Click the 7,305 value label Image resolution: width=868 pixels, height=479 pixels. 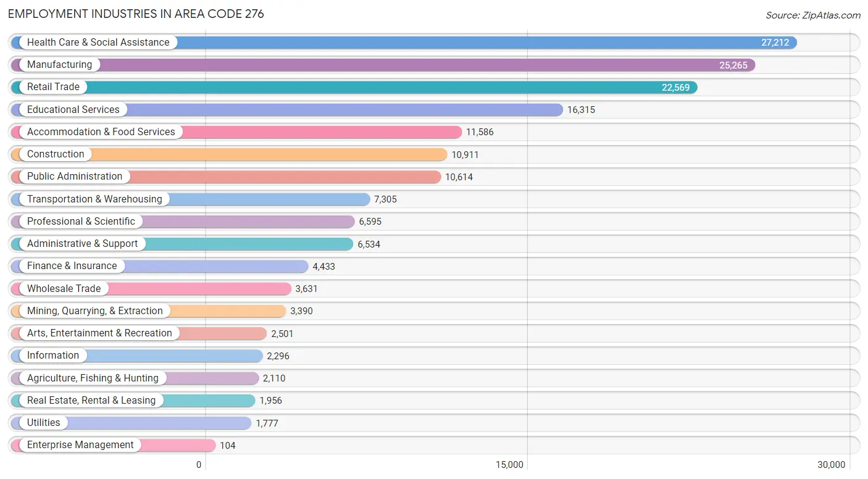385,199
